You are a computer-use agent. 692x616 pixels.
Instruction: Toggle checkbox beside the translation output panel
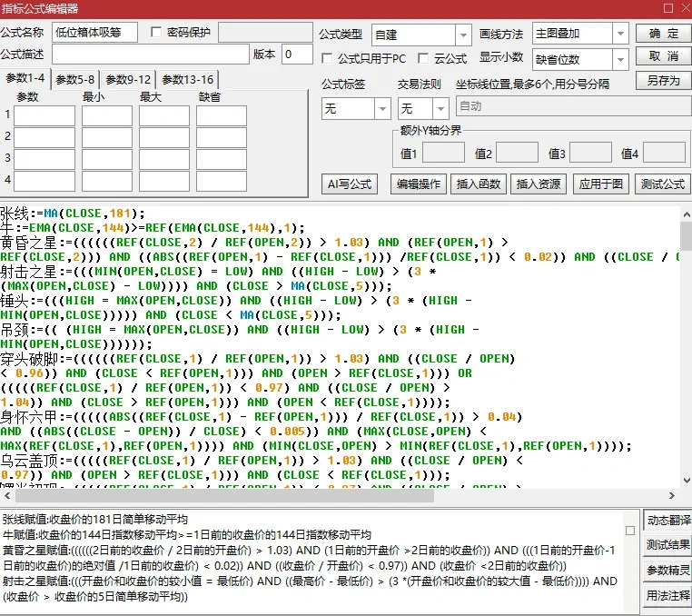pyautogui.click(x=630, y=531)
